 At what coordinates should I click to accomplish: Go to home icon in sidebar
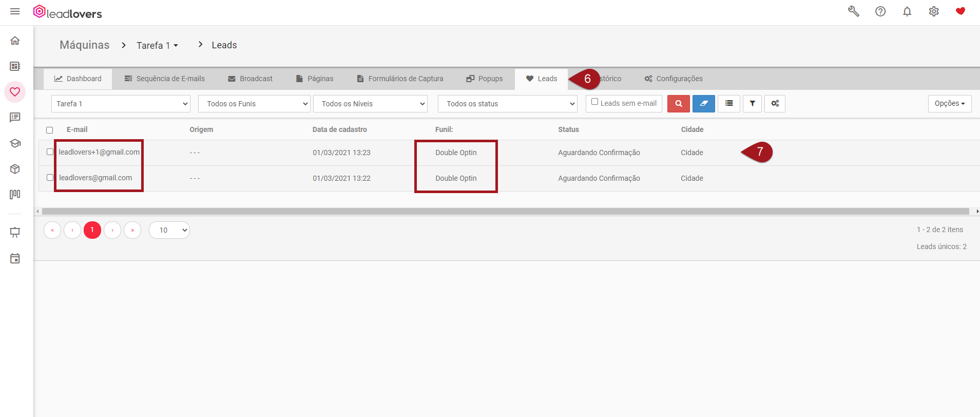15,41
